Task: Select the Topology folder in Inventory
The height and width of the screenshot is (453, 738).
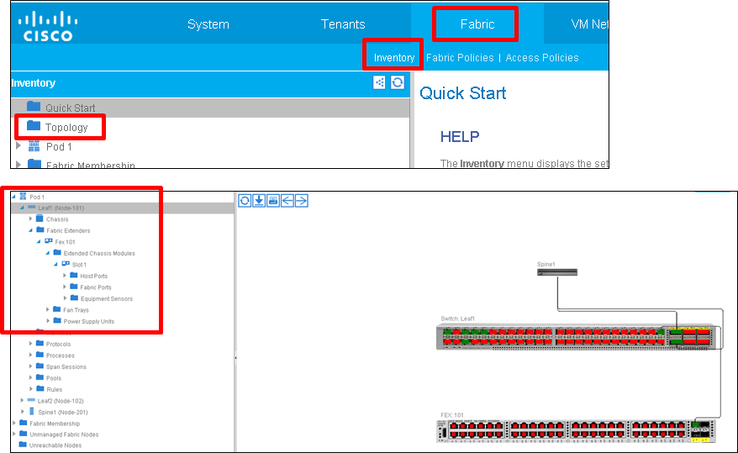Action: tap(66, 127)
